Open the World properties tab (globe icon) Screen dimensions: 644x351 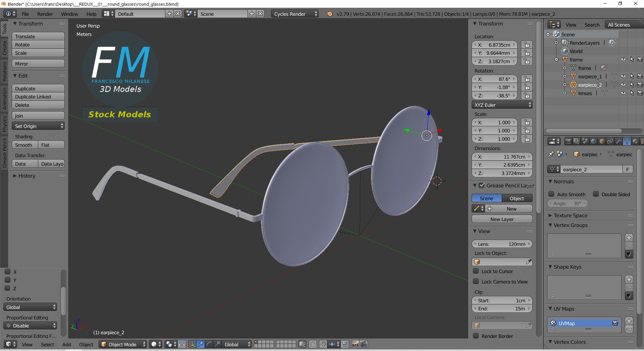(x=593, y=141)
